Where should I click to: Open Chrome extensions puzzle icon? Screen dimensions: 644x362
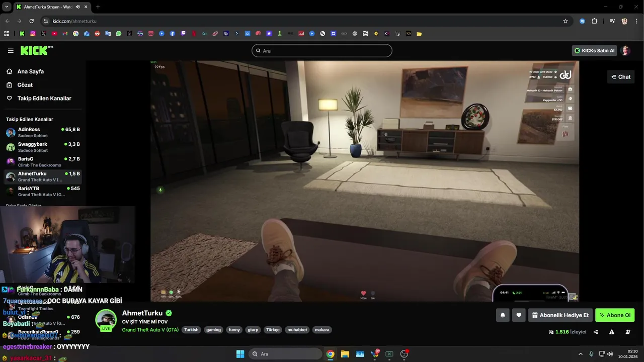(x=595, y=21)
